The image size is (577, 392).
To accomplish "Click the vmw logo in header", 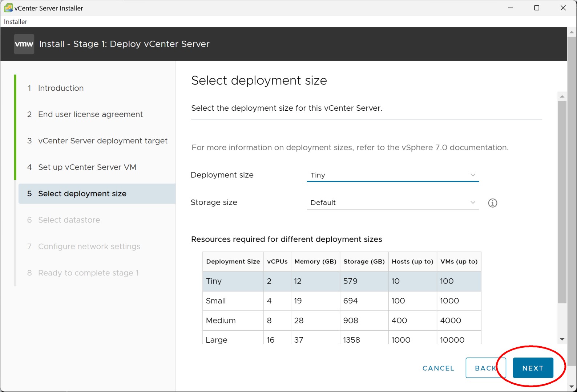I will [24, 44].
